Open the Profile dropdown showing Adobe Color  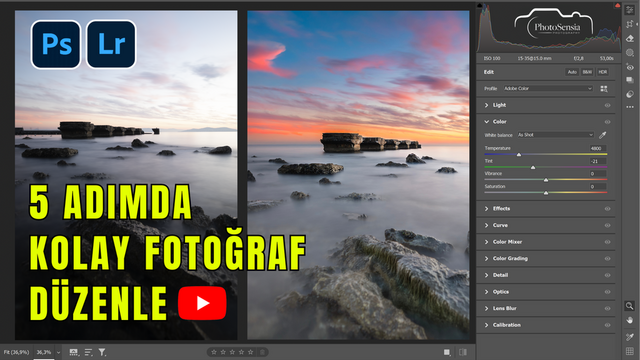click(548, 89)
